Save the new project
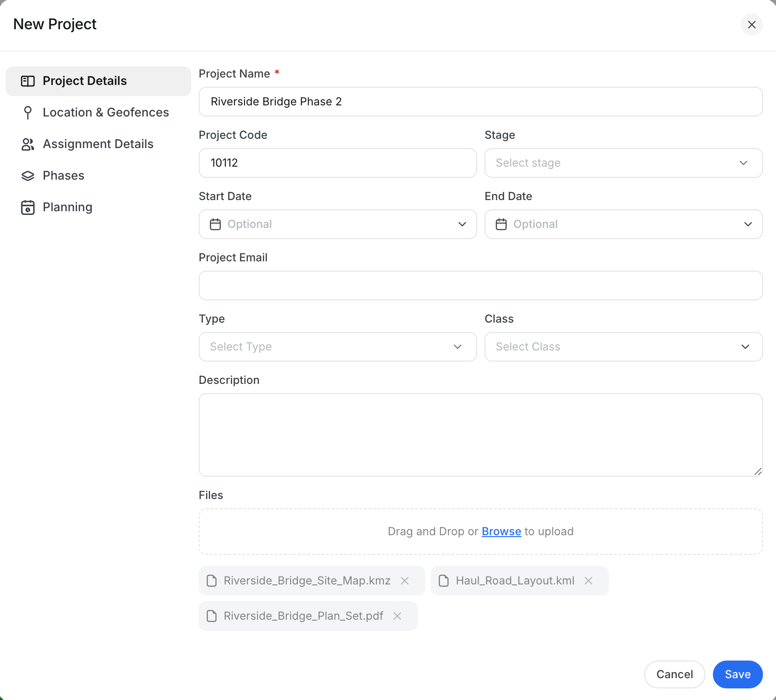 coord(738,674)
